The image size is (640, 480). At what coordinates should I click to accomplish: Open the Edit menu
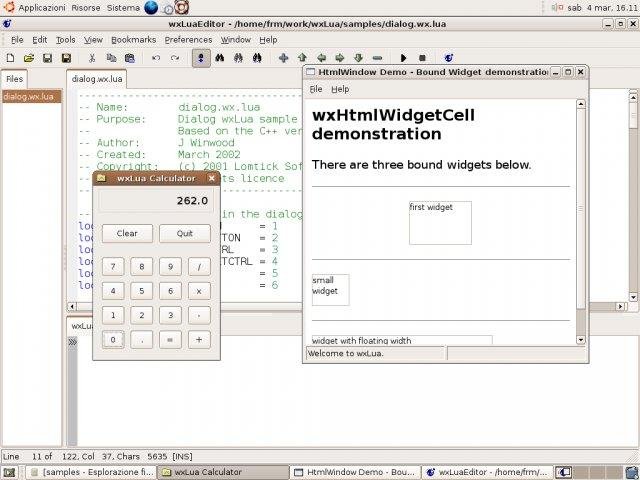pos(40,40)
